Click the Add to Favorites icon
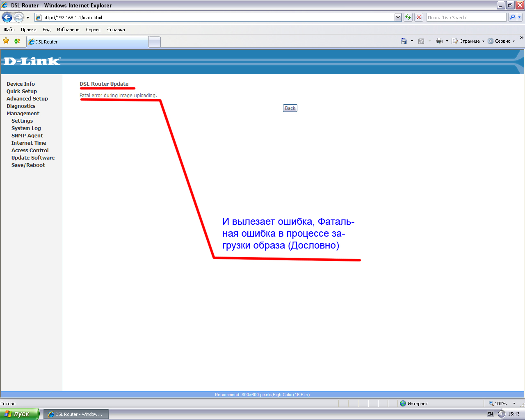 (17, 41)
